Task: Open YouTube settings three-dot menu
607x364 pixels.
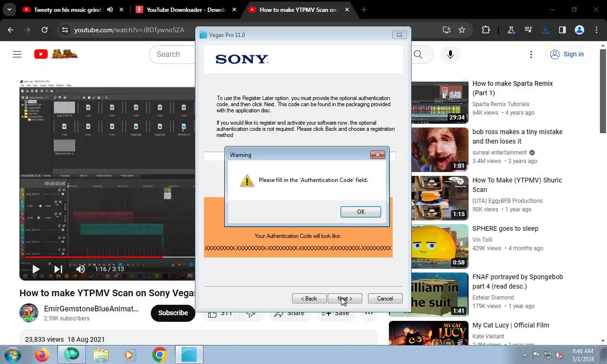Action: tap(531, 54)
